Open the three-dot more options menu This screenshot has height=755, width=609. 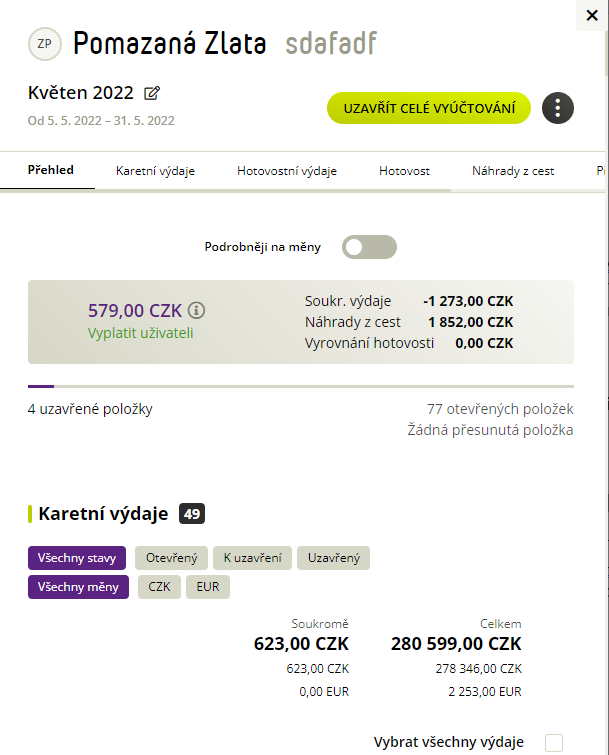(557, 108)
